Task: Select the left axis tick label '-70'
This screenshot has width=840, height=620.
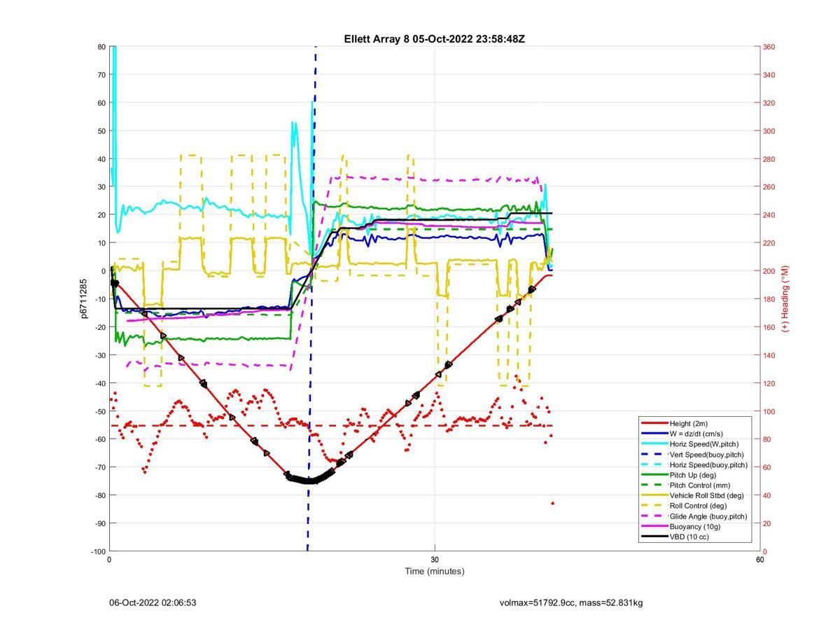Action: [100, 467]
